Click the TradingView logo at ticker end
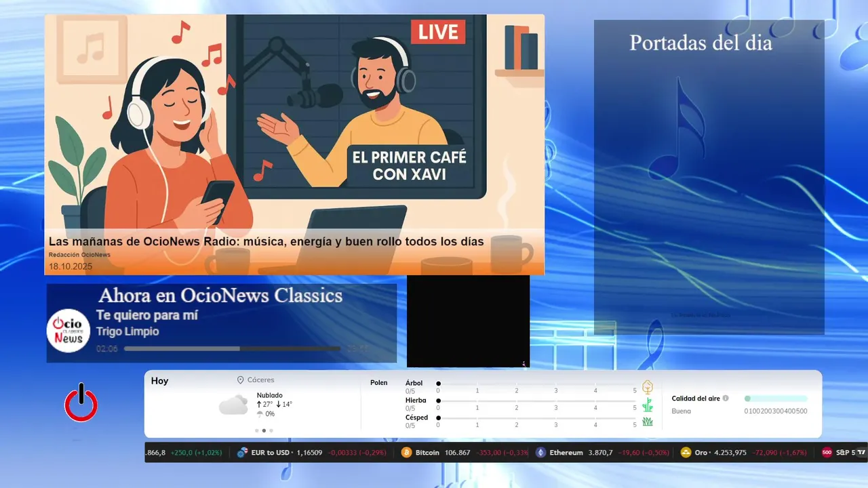 coord(861,452)
